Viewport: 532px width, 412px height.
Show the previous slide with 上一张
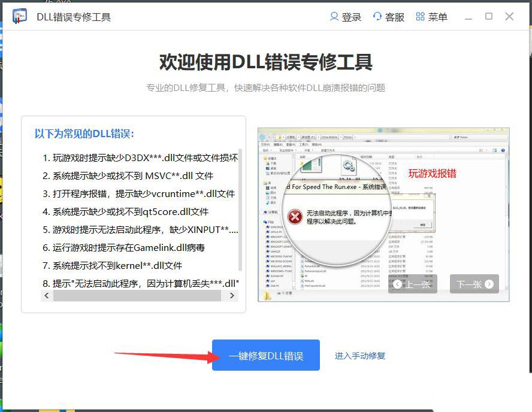point(413,284)
